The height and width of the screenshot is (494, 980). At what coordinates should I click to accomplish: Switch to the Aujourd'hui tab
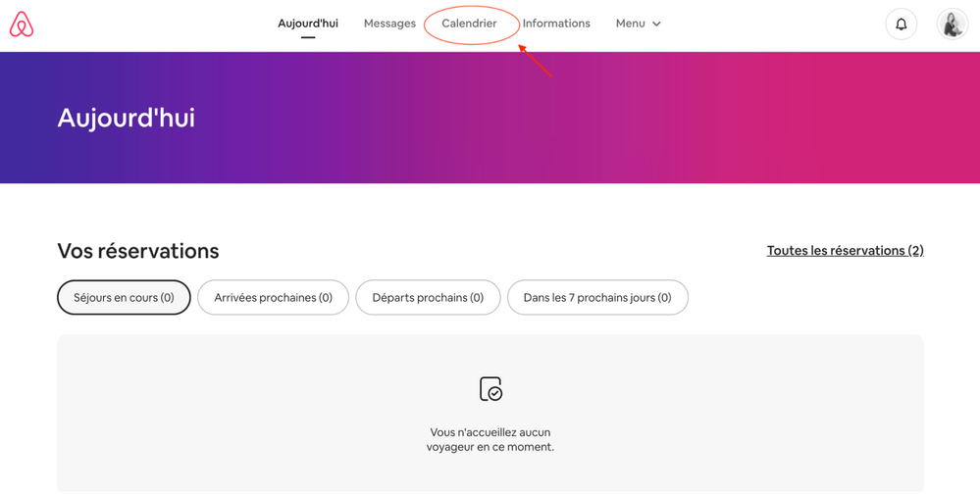(x=308, y=24)
